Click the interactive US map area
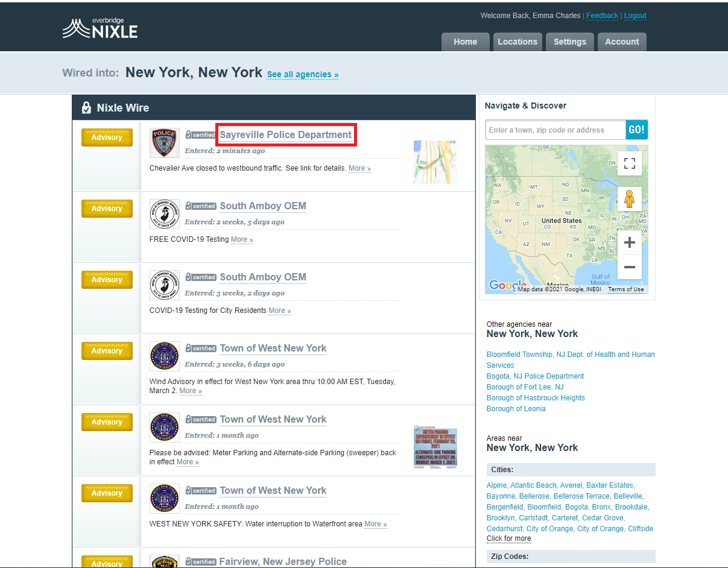 pyautogui.click(x=566, y=219)
